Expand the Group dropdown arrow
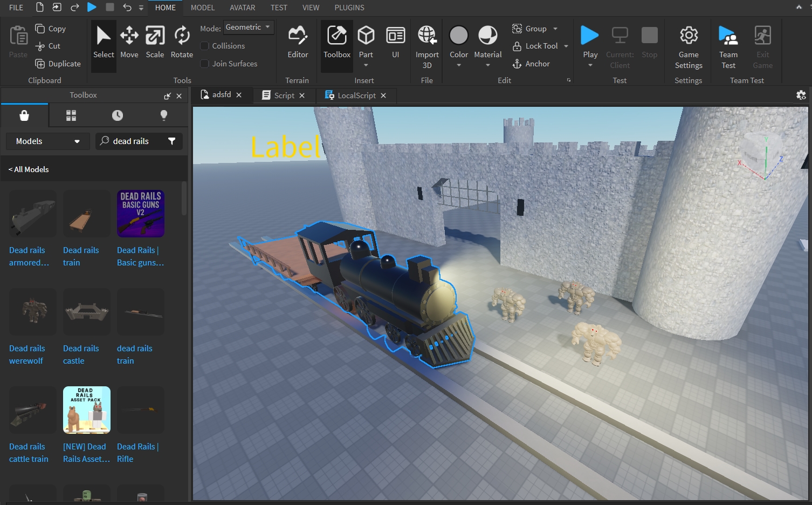812x505 pixels. pyautogui.click(x=555, y=29)
